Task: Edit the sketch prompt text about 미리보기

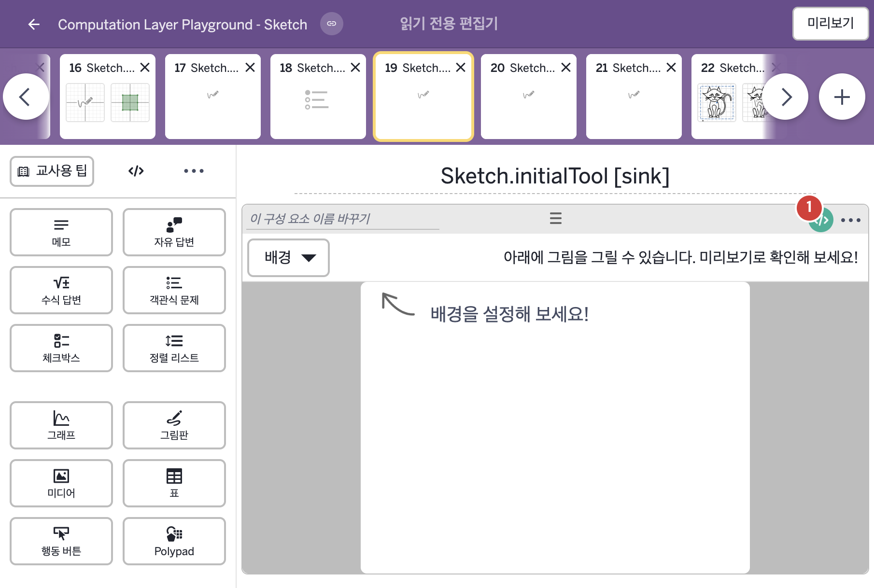Action: tap(680, 257)
